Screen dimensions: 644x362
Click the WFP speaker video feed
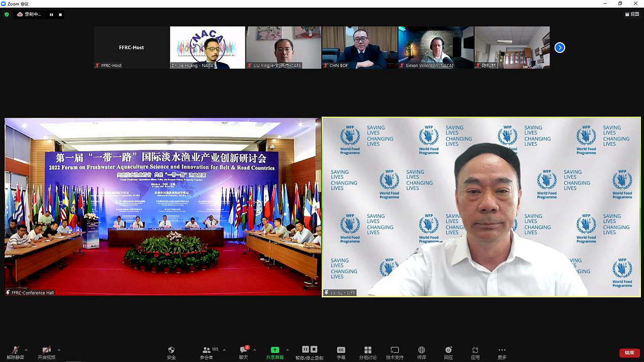(x=481, y=207)
